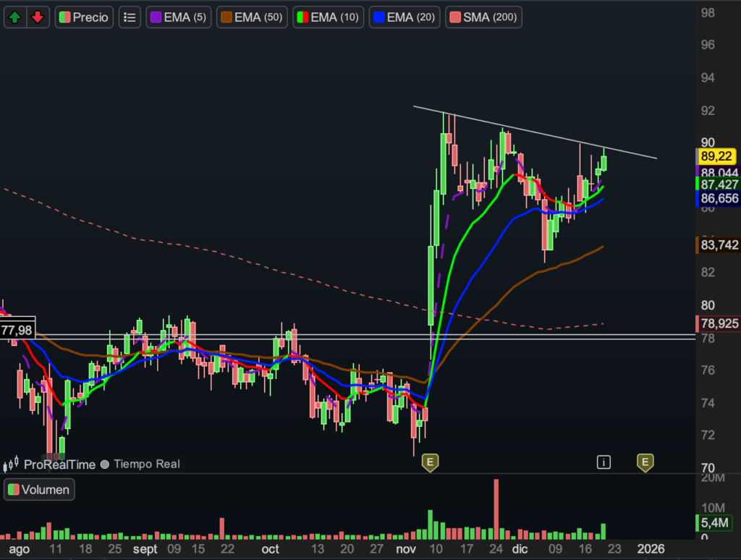
Task: Select the 89,22 current price label
Action: 718,156
